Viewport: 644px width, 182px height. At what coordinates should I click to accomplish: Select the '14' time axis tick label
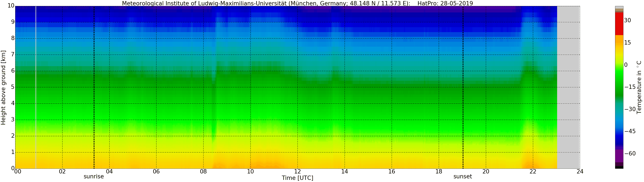tap(345, 172)
